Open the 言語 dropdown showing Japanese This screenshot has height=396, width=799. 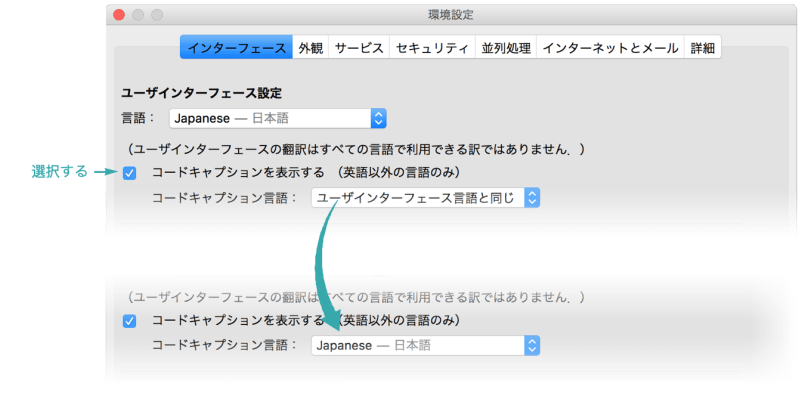(x=278, y=118)
